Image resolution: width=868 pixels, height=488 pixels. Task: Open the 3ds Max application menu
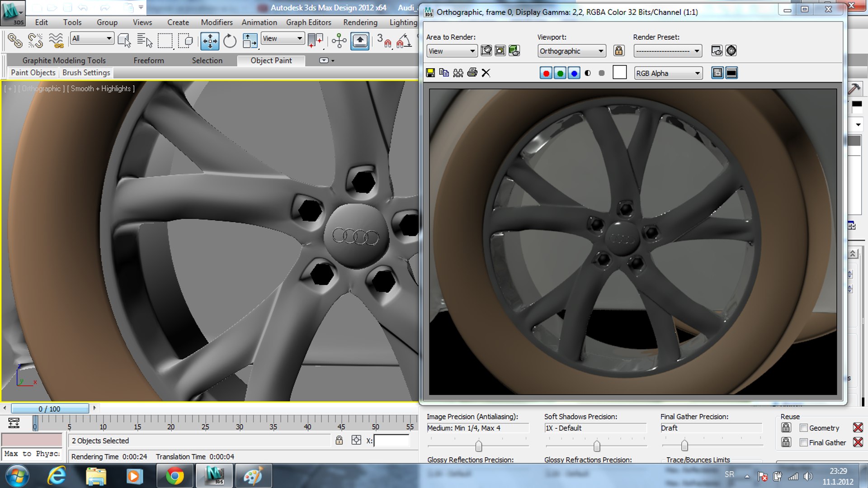[13, 13]
